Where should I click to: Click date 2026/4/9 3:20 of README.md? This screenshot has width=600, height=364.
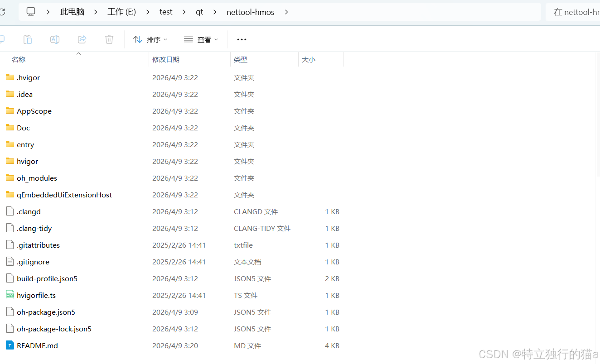point(175,345)
